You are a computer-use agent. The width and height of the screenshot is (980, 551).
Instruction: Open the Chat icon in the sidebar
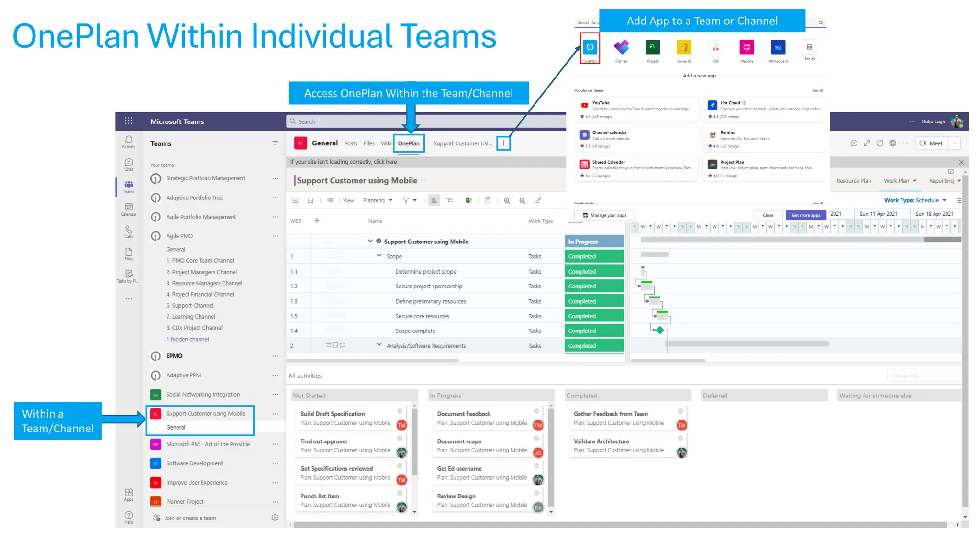coord(128,165)
